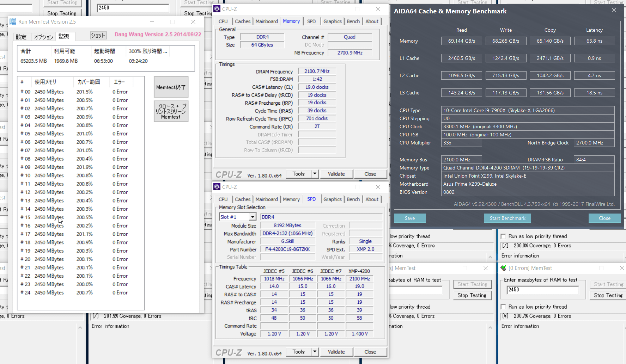Open the オプション tab in Run MemTest

coord(43,37)
